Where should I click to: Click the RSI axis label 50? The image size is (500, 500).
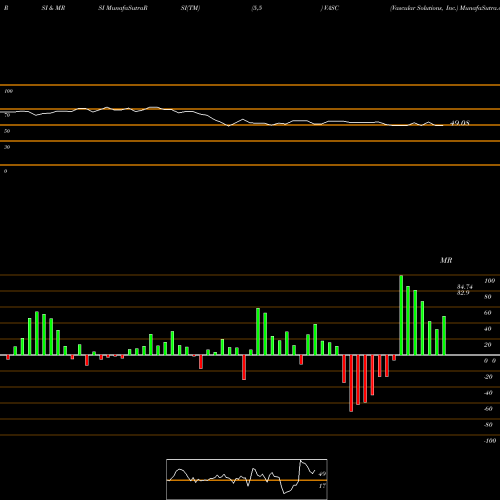(7, 131)
